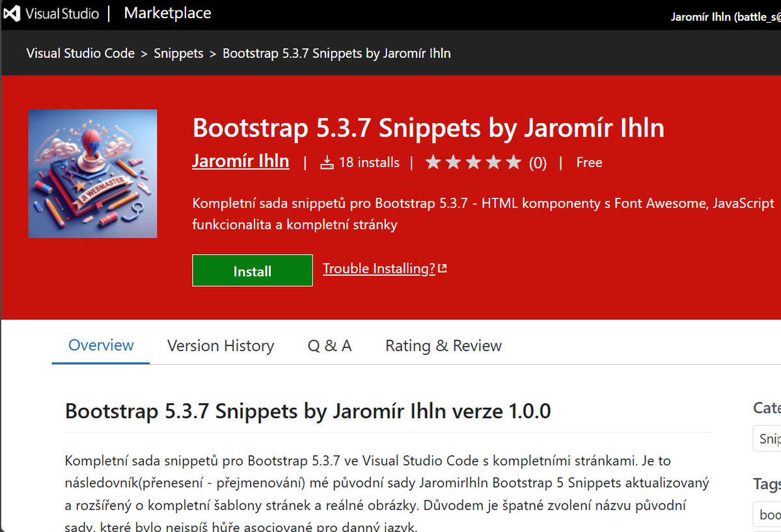
Task: Switch to the Version History tab
Action: tap(221, 345)
